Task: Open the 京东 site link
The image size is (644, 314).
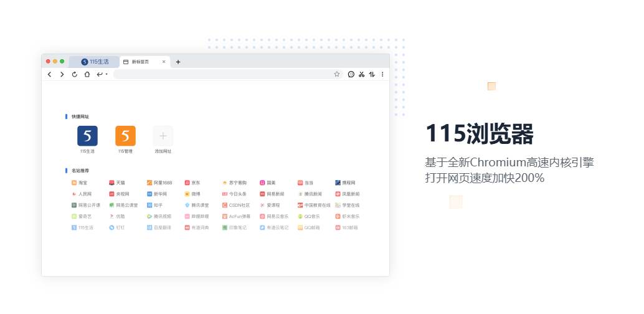Action: point(192,183)
